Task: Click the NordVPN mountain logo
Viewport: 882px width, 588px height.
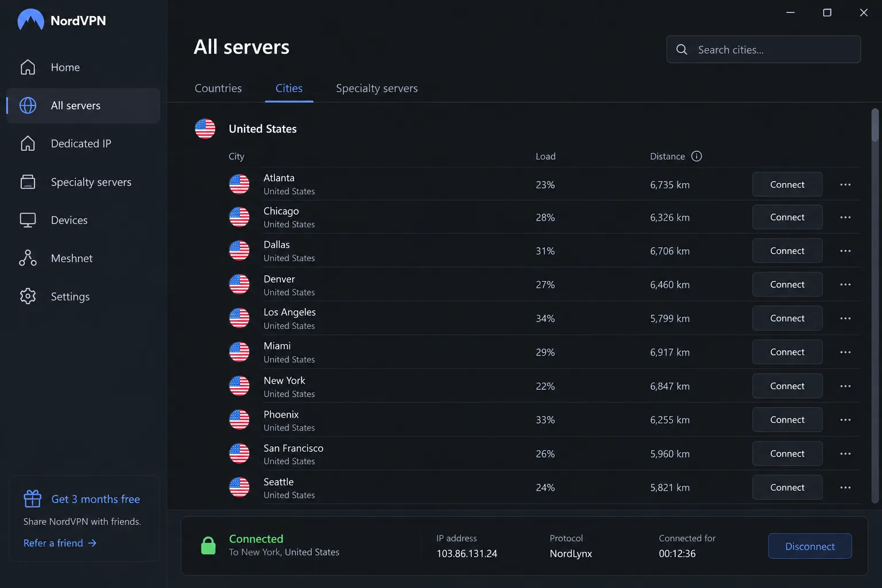Action: pos(30,20)
